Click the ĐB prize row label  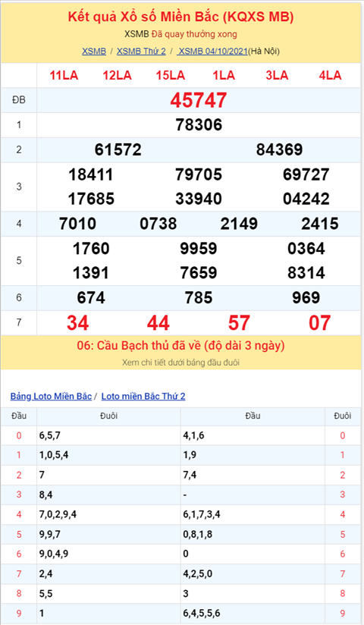[19, 100]
